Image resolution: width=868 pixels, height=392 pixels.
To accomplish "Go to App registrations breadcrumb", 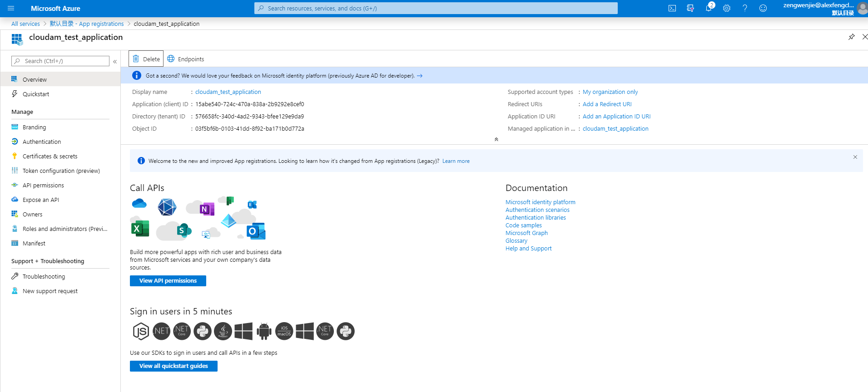I will pyautogui.click(x=87, y=24).
